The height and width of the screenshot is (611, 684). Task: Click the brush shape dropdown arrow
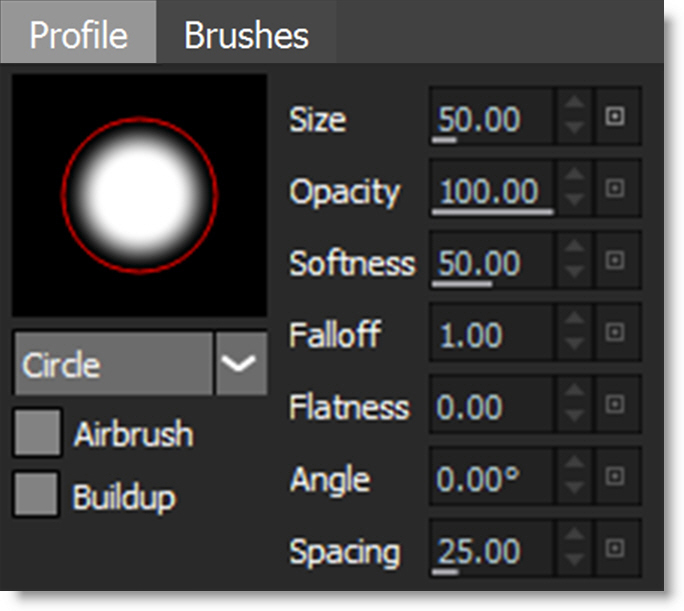(240, 364)
